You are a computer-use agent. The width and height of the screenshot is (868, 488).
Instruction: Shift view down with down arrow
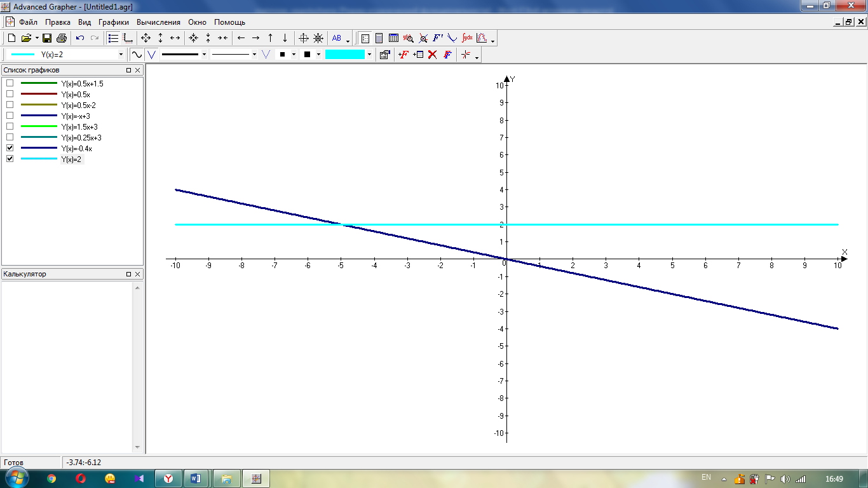pos(285,38)
